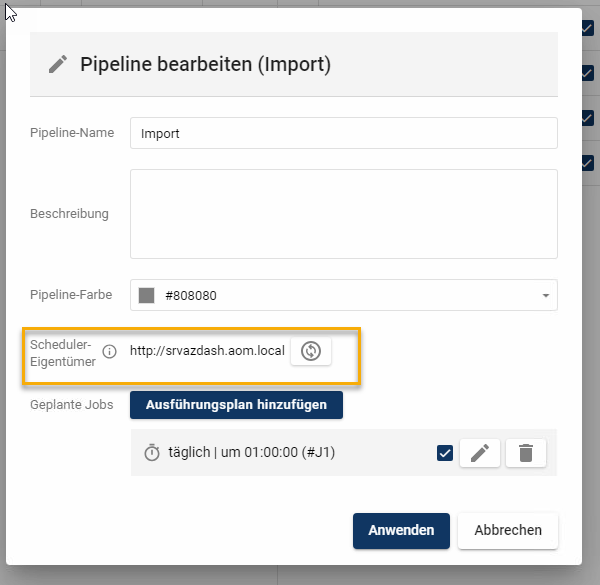Click Ausführungsplan hinzufügen button
Screen dimensions: 600x585
236,405
